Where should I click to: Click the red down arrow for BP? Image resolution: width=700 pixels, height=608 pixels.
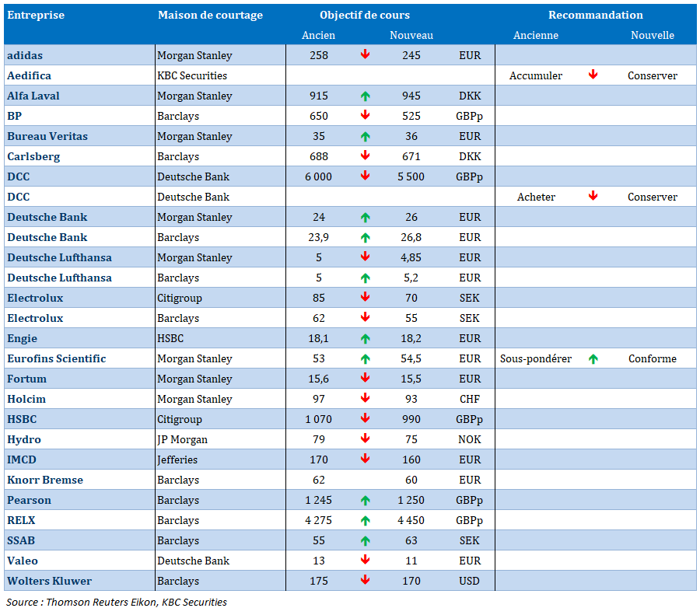point(365,116)
